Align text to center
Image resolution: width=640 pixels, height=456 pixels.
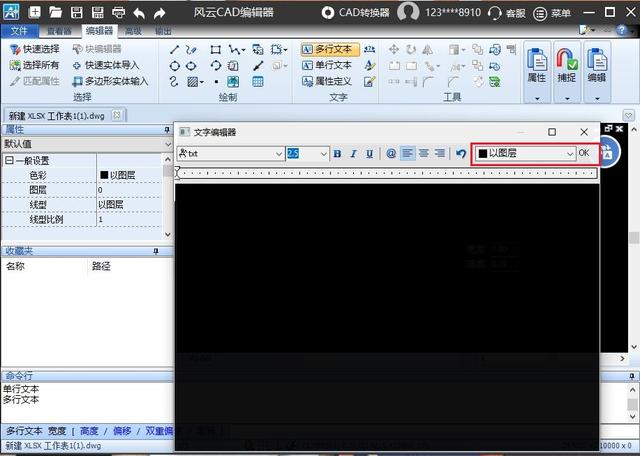[x=424, y=153]
